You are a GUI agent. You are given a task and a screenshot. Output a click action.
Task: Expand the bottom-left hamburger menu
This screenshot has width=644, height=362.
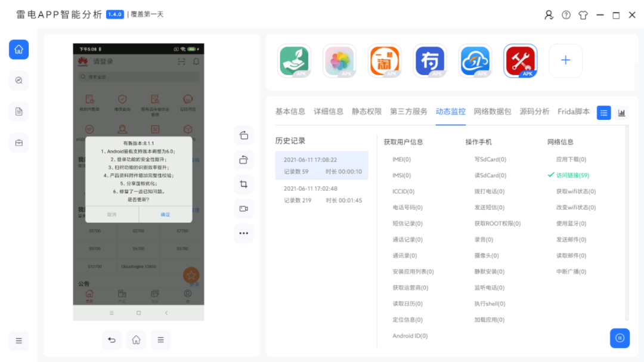coord(18,341)
